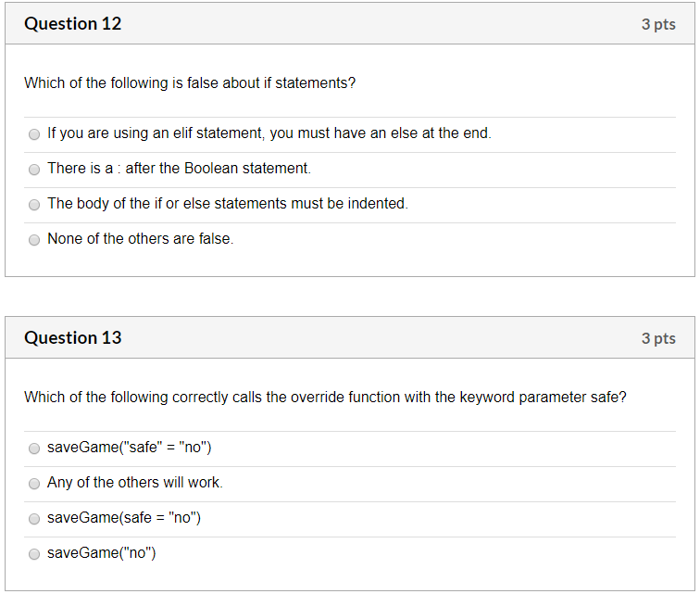Image resolution: width=700 pixels, height=594 pixels.
Task: Click the Question 13 '3 pts' label
Action: click(658, 338)
